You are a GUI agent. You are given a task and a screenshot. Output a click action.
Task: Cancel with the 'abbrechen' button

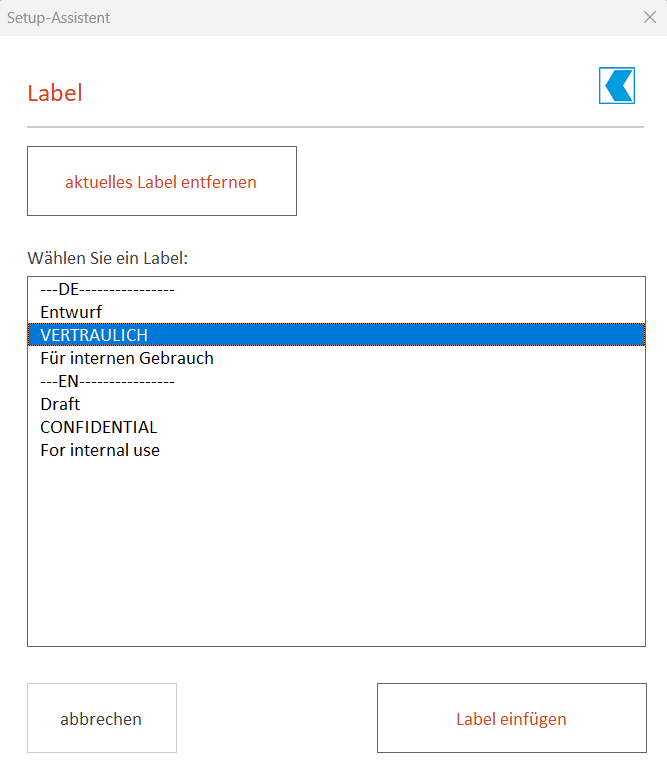click(x=102, y=718)
